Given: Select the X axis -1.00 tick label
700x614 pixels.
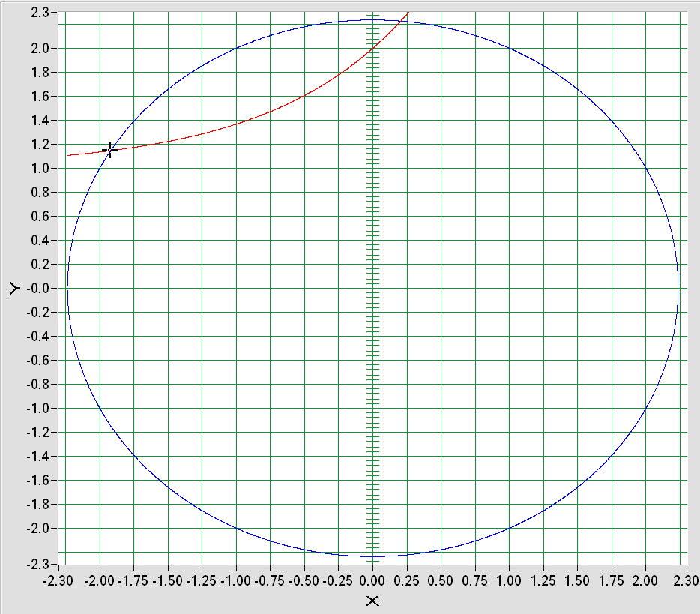Looking at the screenshot, I should click(236, 580).
